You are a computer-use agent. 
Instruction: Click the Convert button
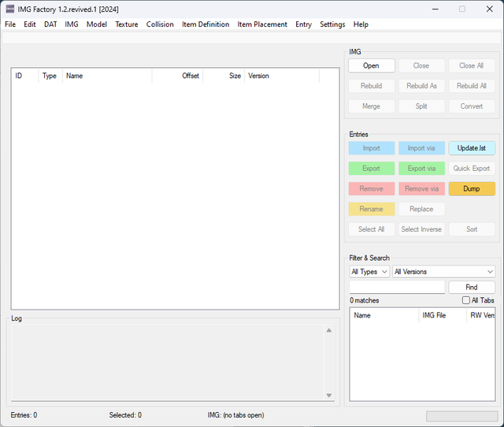click(472, 106)
